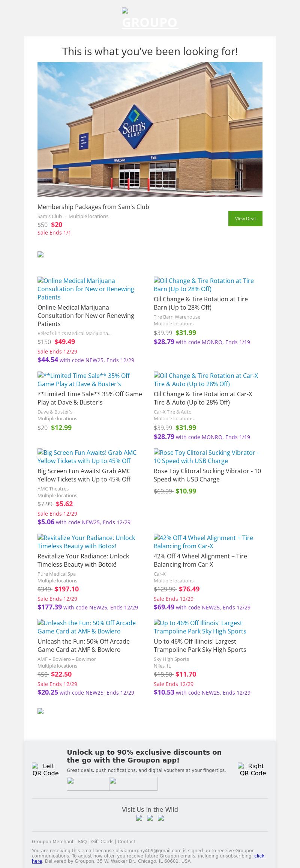
Task: Open the Online Medical Marijuana Consultation deal image link
Action: [85, 289]
